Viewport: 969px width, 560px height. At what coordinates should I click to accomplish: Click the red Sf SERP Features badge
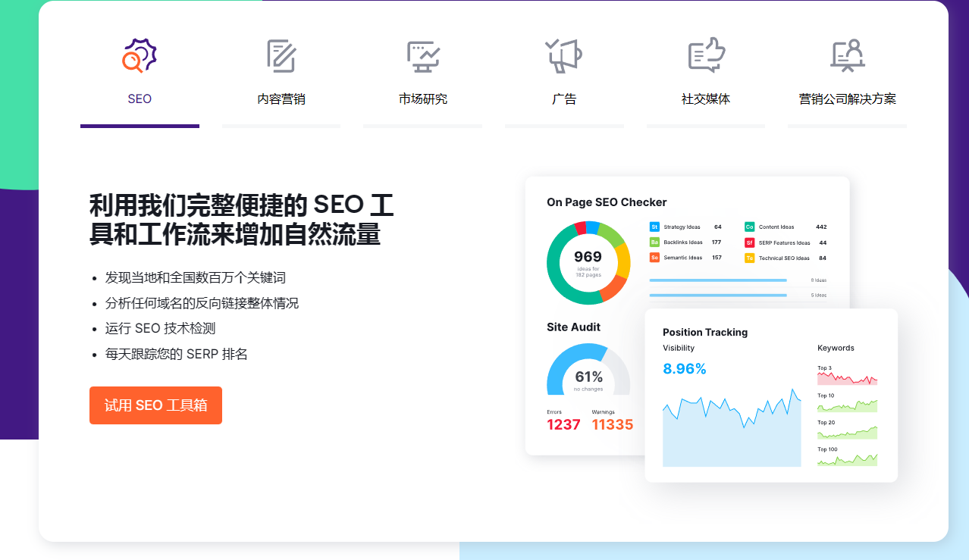pos(749,242)
